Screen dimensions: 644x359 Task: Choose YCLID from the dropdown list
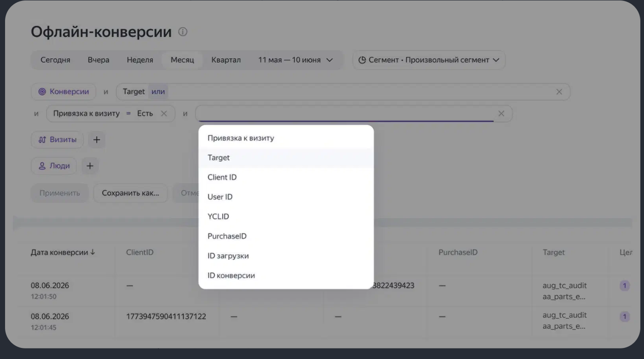tap(286, 217)
